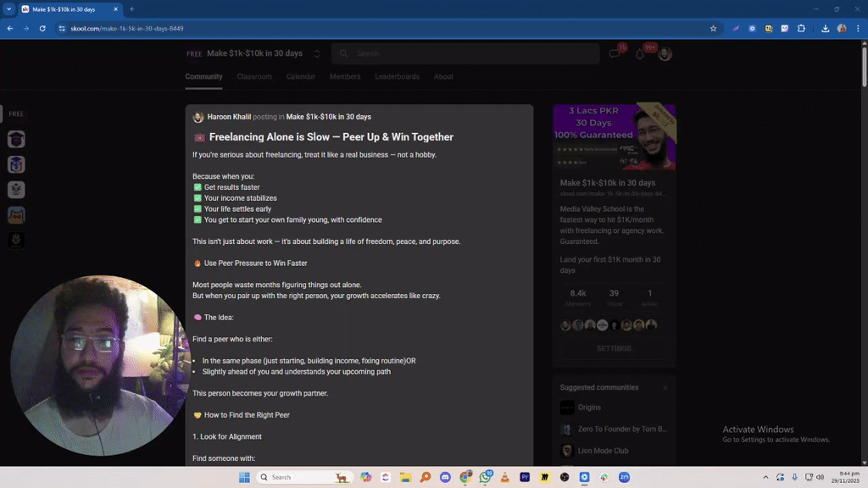
Task: Switch to the Members tab
Action: pos(345,76)
